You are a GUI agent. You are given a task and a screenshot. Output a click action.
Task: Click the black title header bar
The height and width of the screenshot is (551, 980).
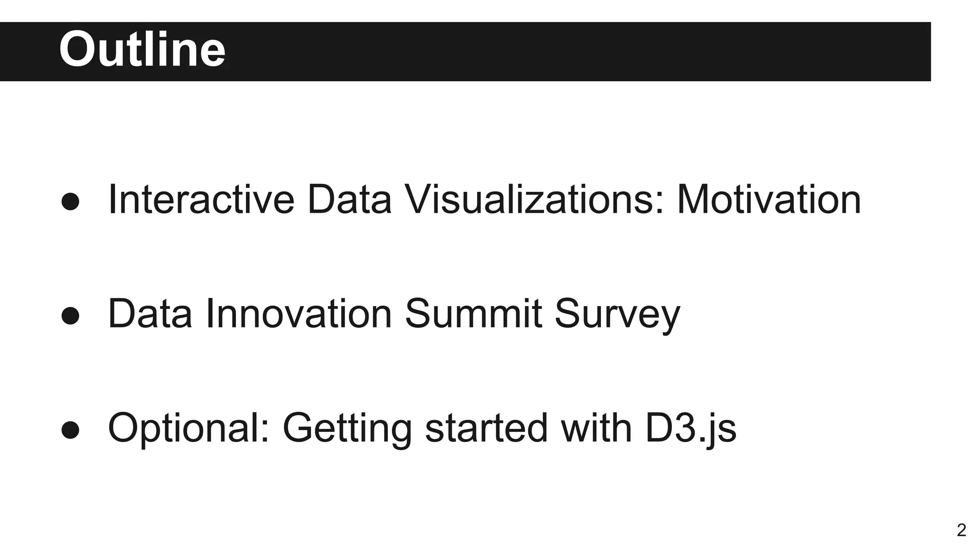[x=574, y=51]
